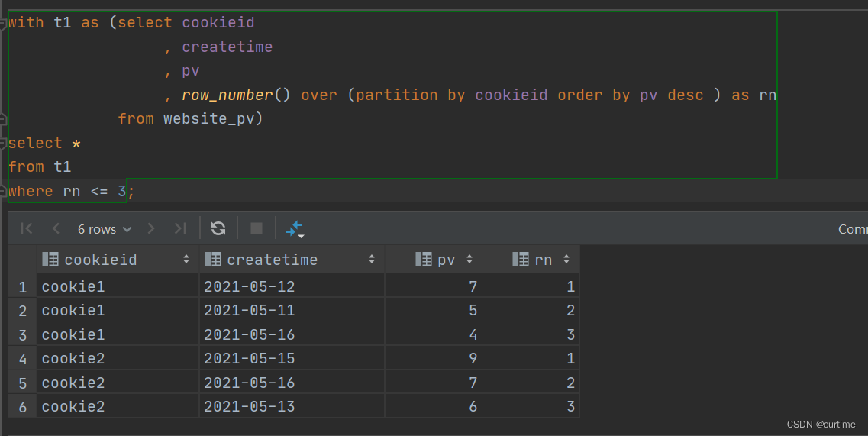
Task: Reload the query result data
Action: coord(218,228)
